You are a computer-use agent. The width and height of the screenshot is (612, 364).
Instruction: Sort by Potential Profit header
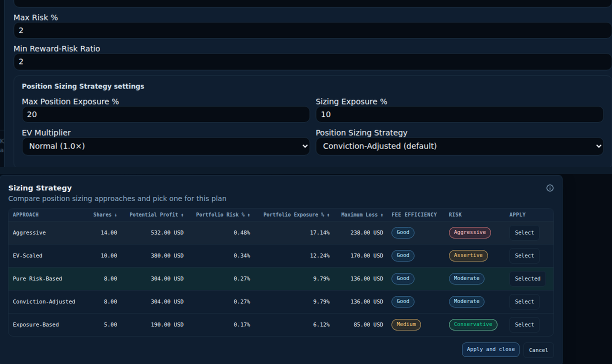click(x=156, y=214)
